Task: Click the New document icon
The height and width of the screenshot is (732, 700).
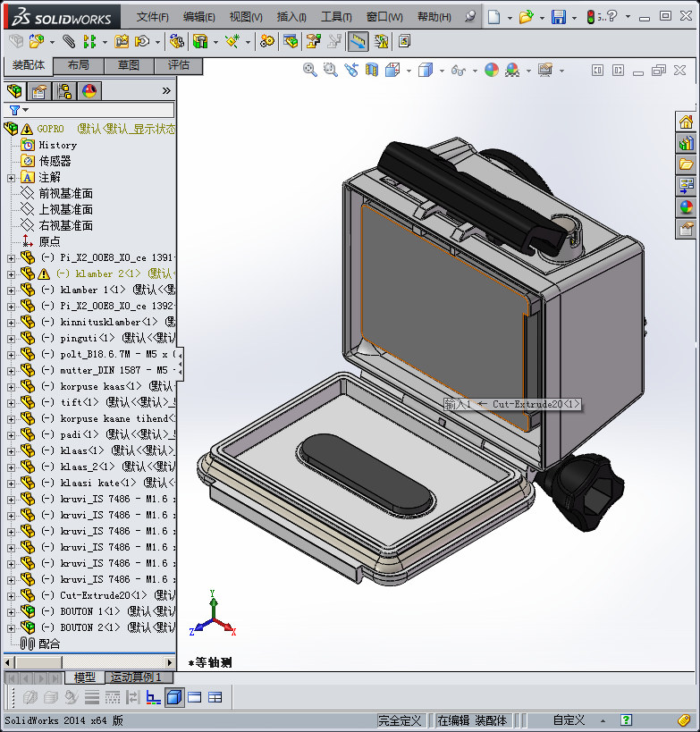Action: click(x=493, y=17)
